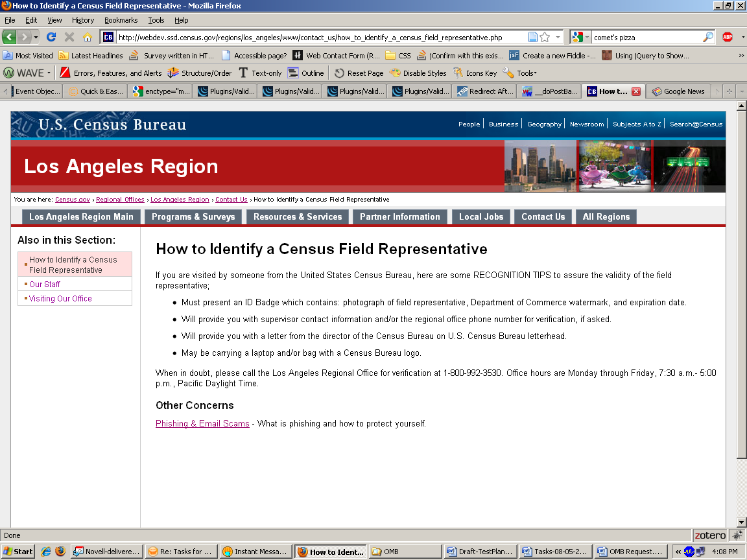This screenshot has width=747, height=560.
Task: Follow the Phishing & Email Scams link
Action: point(202,423)
